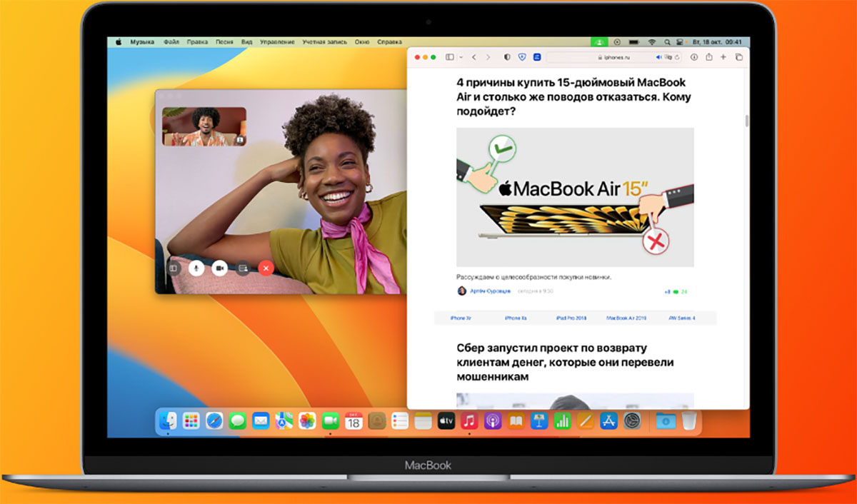Open Reminders from the Dock

pyautogui.click(x=400, y=420)
